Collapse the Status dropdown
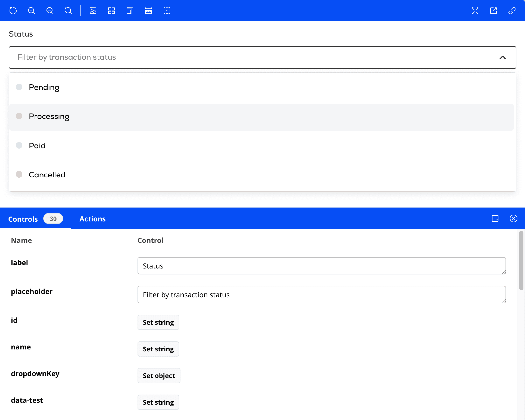525x420 pixels. pyautogui.click(x=503, y=57)
